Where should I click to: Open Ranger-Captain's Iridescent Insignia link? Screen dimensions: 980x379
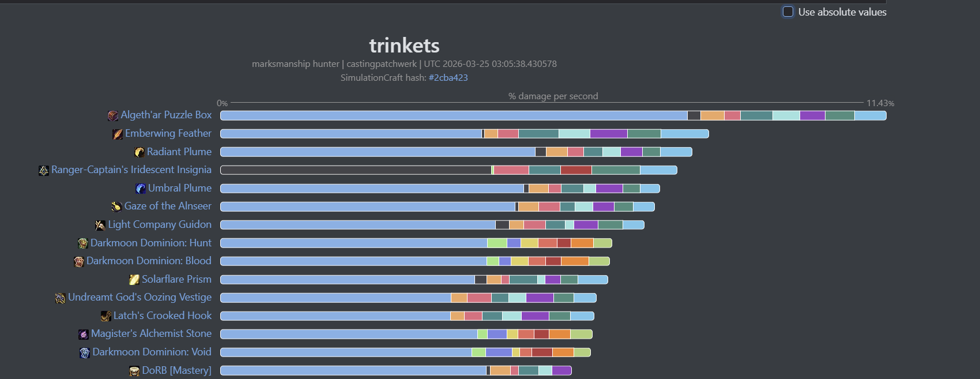(x=131, y=170)
